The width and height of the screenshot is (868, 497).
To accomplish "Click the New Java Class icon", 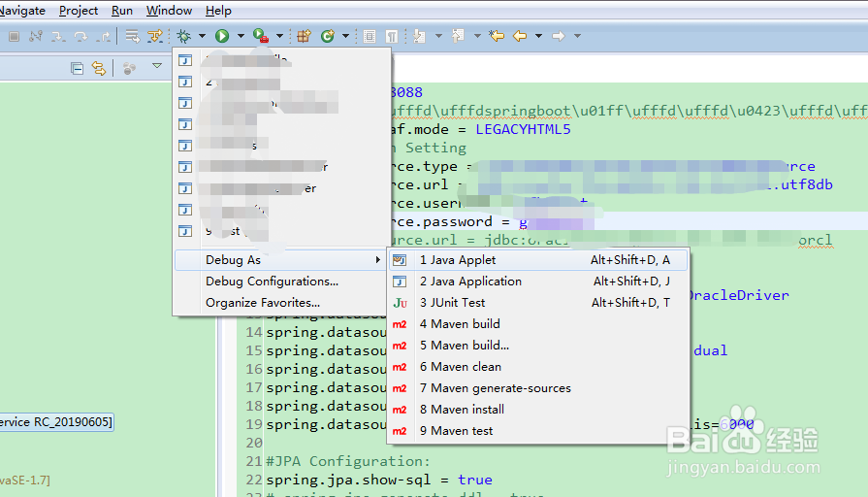I will click(x=328, y=36).
